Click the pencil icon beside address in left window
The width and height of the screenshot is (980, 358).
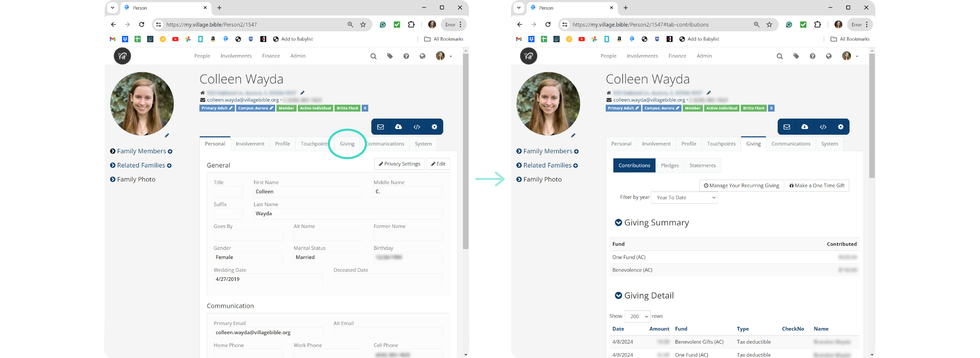pos(302,93)
